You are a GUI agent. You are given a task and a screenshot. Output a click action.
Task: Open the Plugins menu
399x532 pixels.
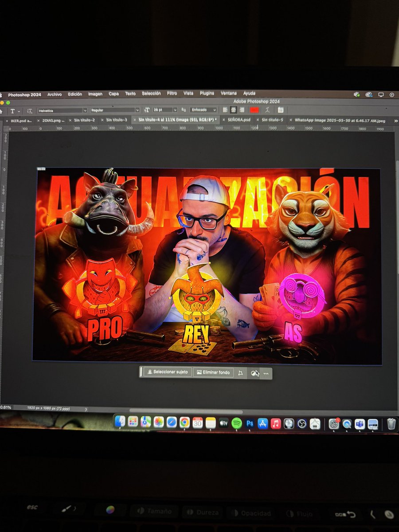[x=207, y=94]
